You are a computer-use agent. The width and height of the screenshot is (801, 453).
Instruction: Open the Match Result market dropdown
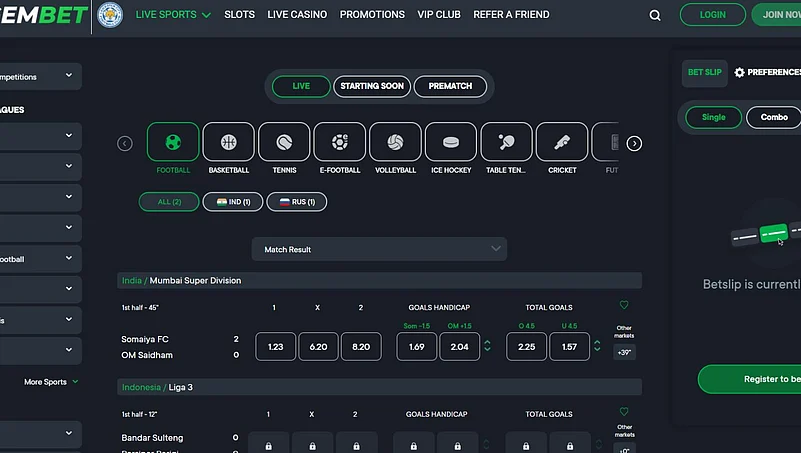coord(379,249)
